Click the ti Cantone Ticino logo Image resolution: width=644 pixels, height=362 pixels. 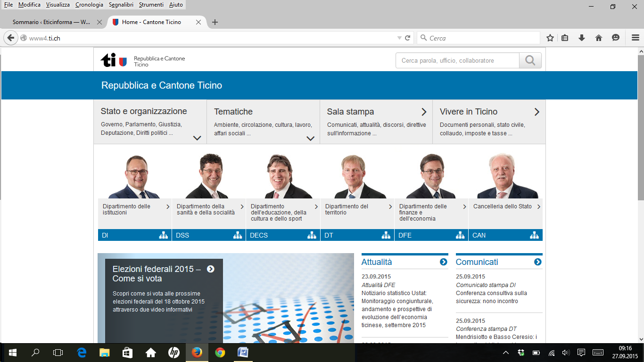[143, 60]
